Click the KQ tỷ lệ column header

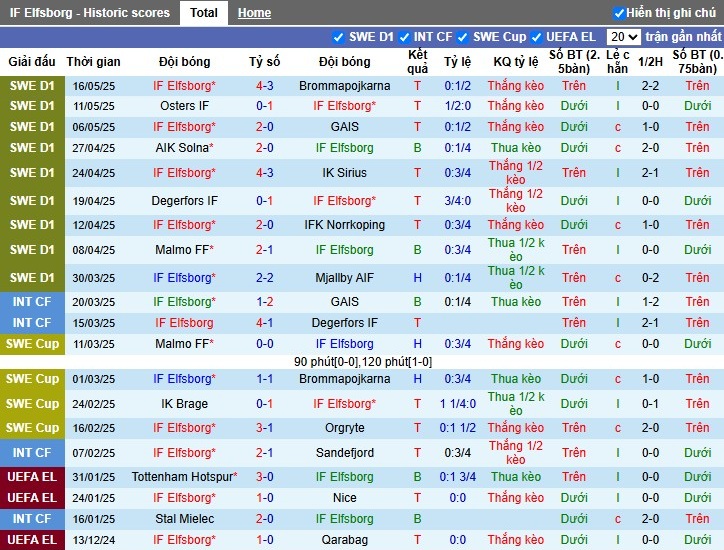tap(516, 61)
